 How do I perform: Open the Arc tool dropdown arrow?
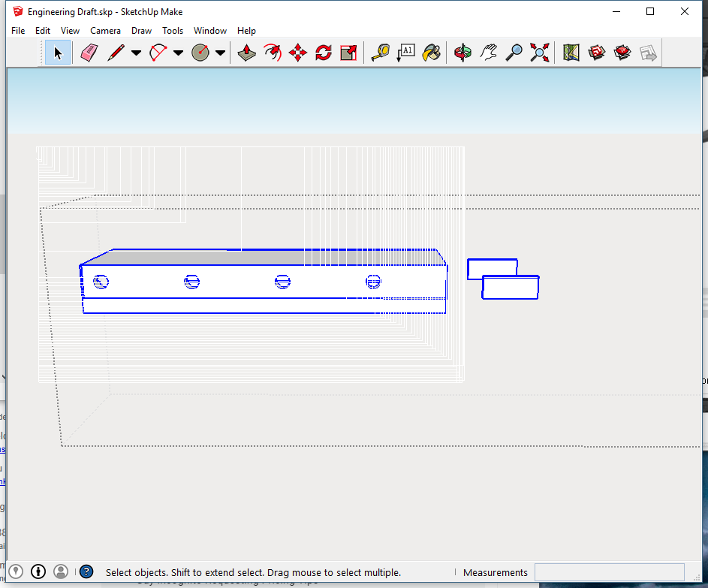pyautogui.click(x=179, y=53)
